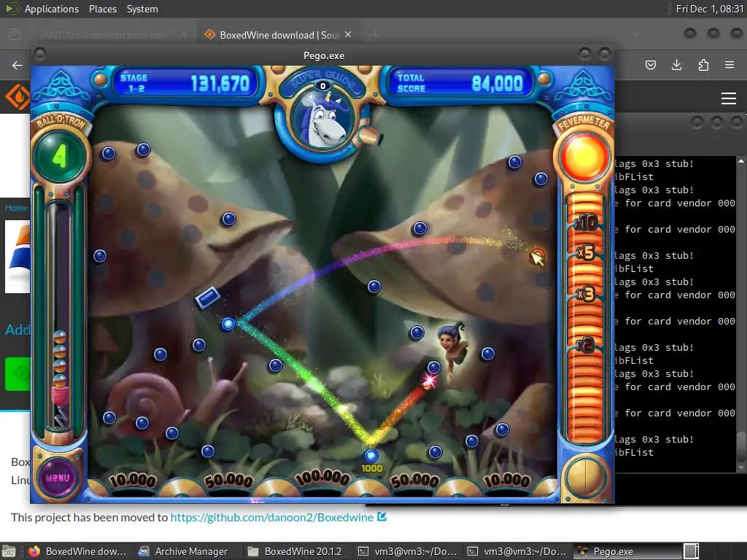
Task: Click the show desktop icon in bottom panel
Action: [9, 551]
